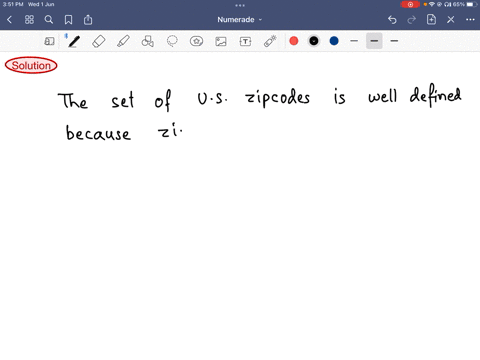Tap the handwritten word "because"
This screenshot has width=480, height=360.
click(98, 133)
